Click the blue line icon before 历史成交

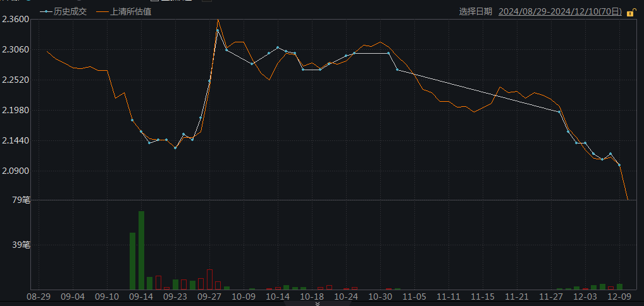[x=46, y=11]
